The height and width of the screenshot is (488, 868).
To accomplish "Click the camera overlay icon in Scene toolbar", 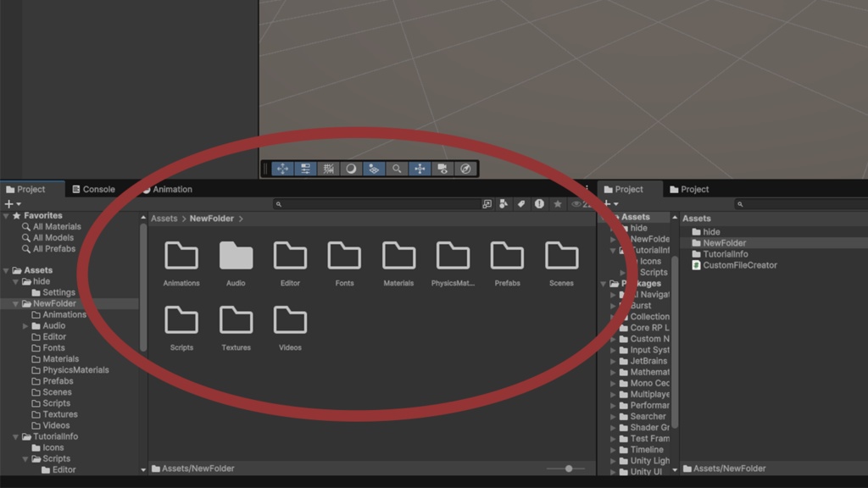I will pyautogui.click(x=442, y=169).
